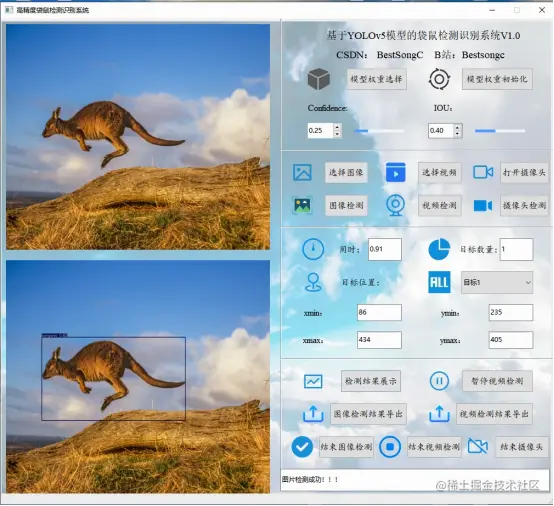Show results with 检测结果展示 button
Image resolution: width=554 pixels, height=506 pixels.
coord(371,381)
